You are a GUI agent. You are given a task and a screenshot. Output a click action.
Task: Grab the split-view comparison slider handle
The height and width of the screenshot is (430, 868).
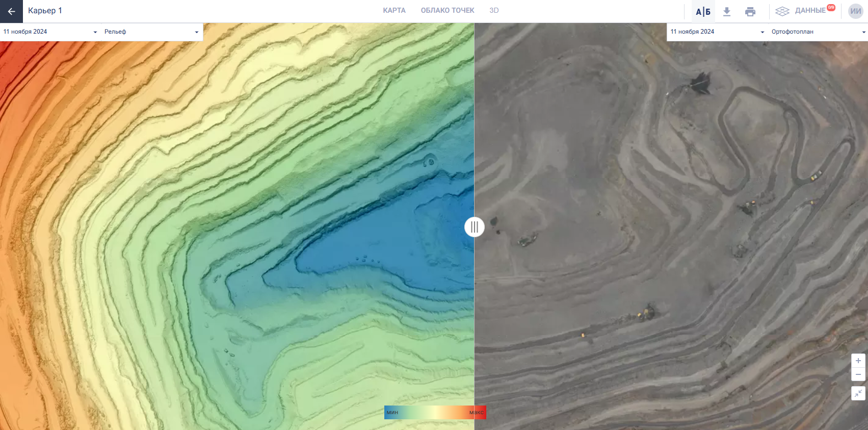(474, 227)
